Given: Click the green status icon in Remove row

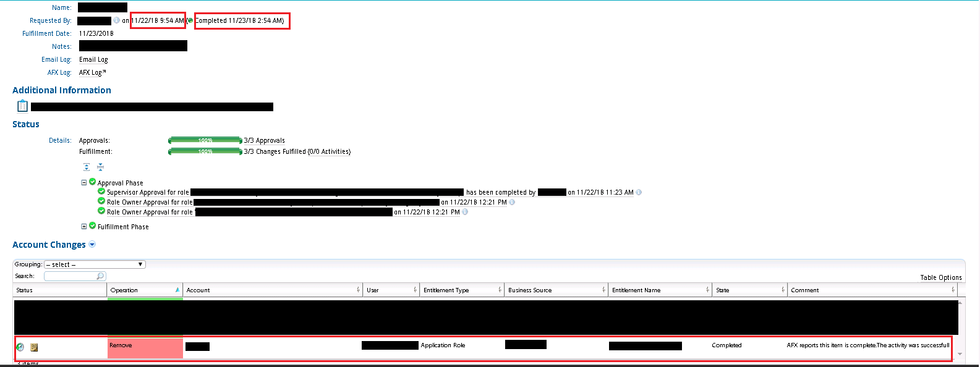Looking at the screenshot, I should pos(20,347).
